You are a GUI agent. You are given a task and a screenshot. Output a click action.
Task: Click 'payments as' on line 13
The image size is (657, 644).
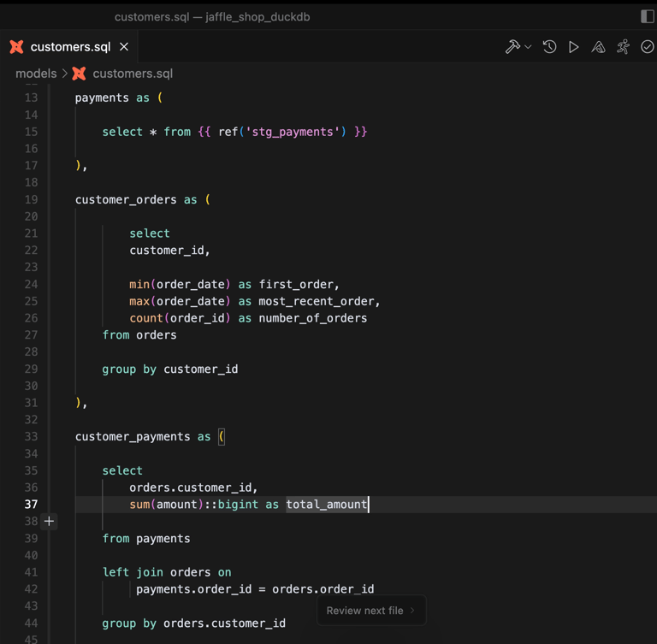(x=112, y=97)
